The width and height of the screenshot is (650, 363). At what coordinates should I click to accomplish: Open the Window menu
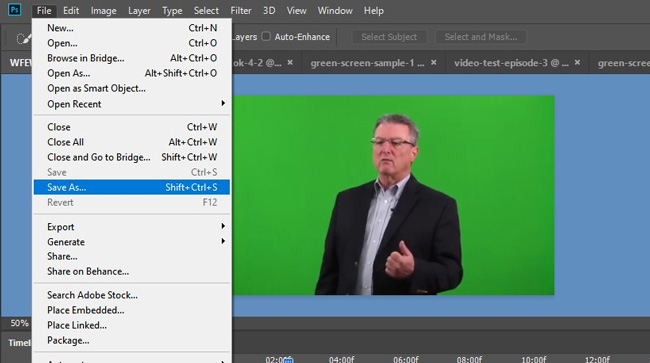335,10
